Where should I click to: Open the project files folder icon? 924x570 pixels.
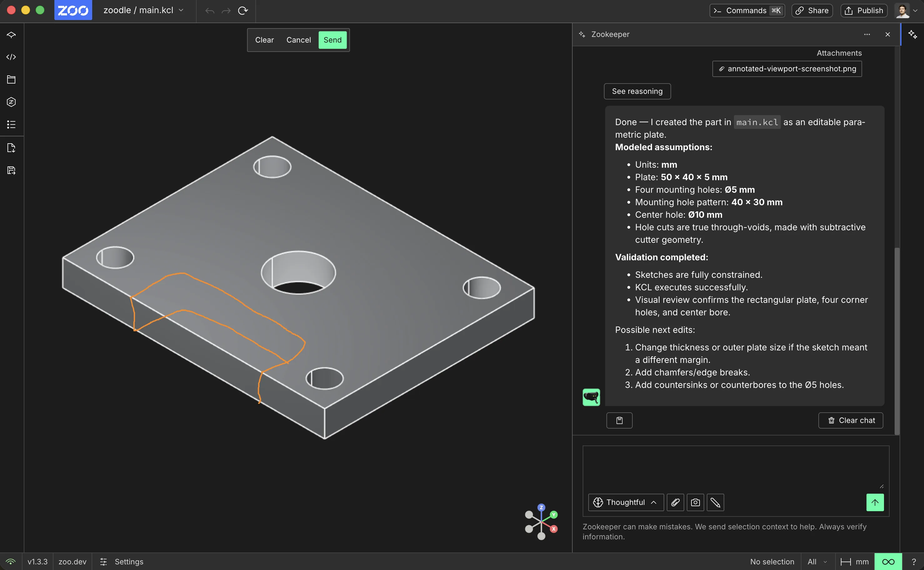click(x=11, y=79)
